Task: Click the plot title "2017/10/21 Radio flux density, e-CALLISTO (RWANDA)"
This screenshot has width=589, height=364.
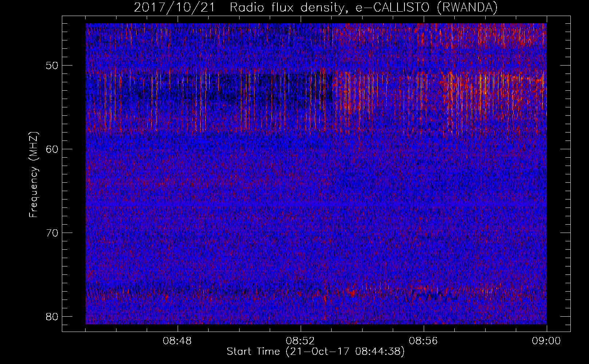Action: click(316, 8)
